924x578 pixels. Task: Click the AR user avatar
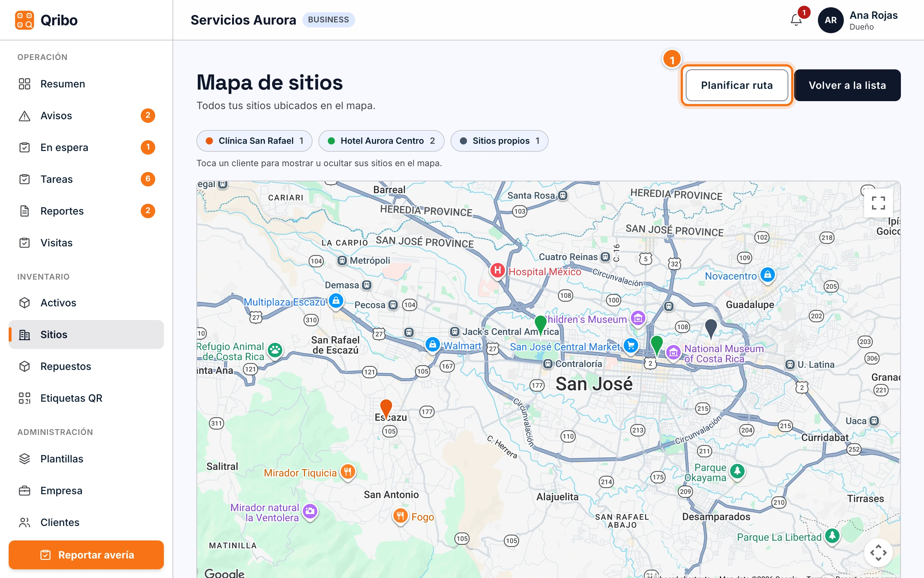click(831, 20)
